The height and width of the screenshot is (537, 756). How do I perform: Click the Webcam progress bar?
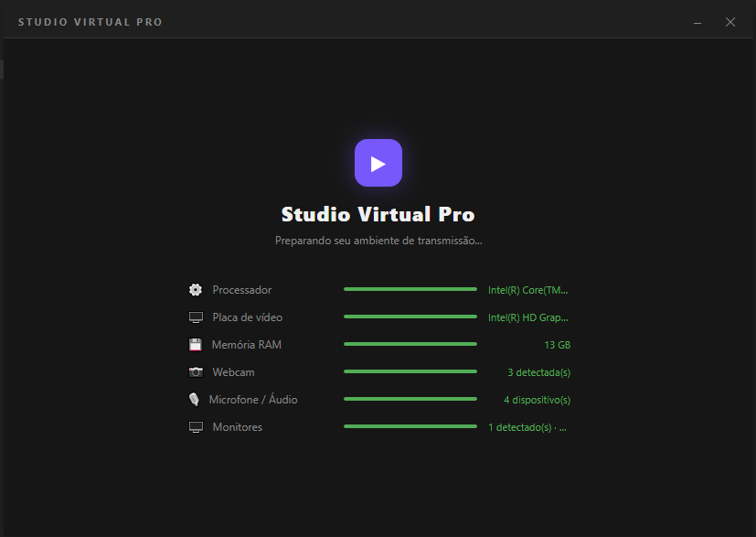coord(410,371)
